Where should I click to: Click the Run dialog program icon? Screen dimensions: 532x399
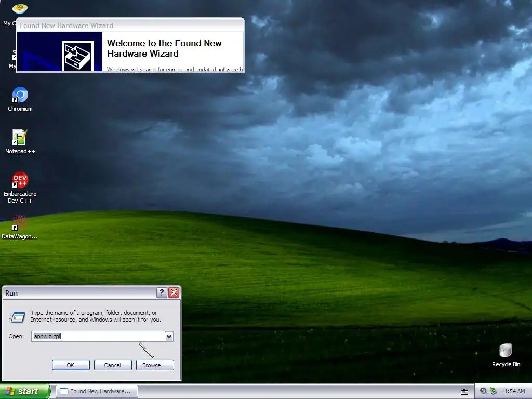17,317
